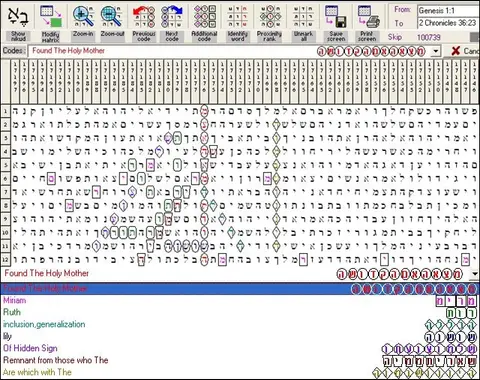Click matrix row header 11
This screenshot has height=380, width=480.
click(x=5, y=246)
